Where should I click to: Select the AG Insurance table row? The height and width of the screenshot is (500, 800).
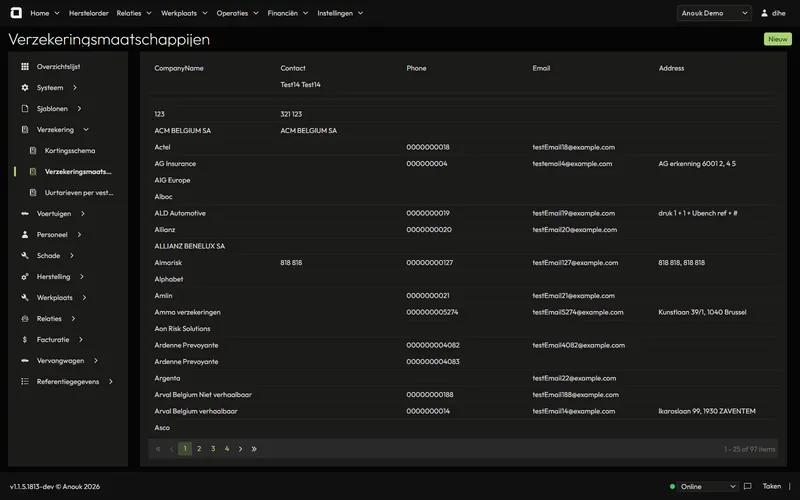coord(463,163)
